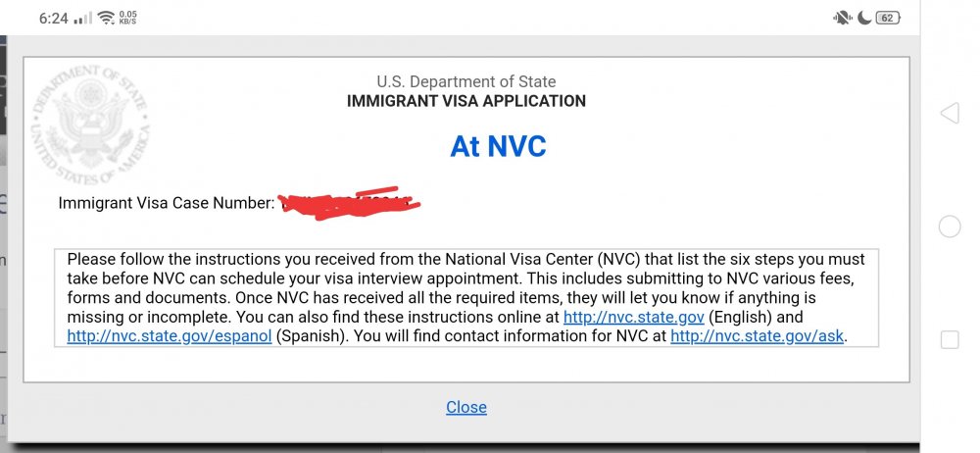The height and width of the screenshot is (453, 980).
Task: Click the redacted case number
Action: pos(349,201)
